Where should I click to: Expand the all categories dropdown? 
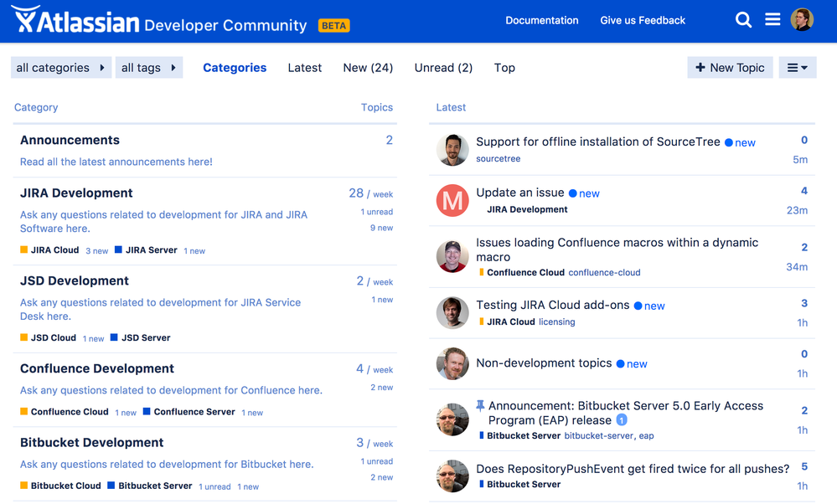click(61, 68)
